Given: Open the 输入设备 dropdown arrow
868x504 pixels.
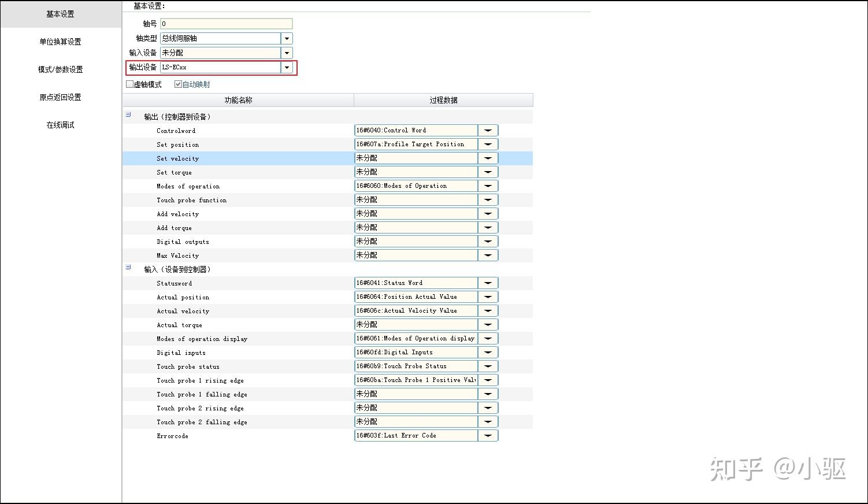Looking at the screenshot, I should (x=287, y=53).
